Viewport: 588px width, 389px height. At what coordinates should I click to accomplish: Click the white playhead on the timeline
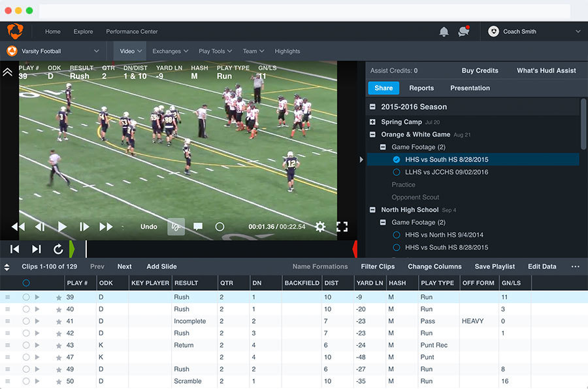point(86,249)
